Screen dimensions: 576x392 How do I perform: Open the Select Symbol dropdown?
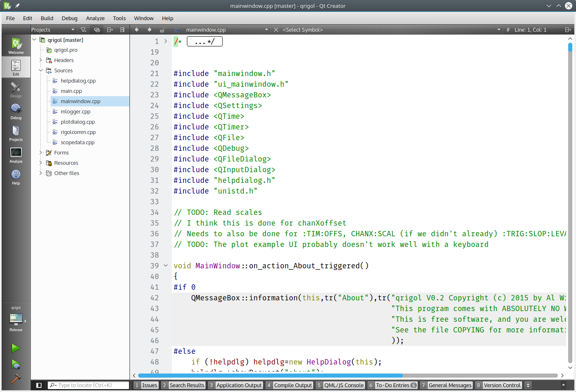[391, 30]
